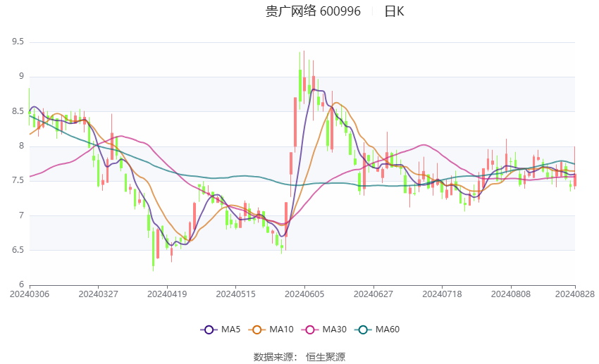Click the 20240419 date axis label

tap(167, 294)
